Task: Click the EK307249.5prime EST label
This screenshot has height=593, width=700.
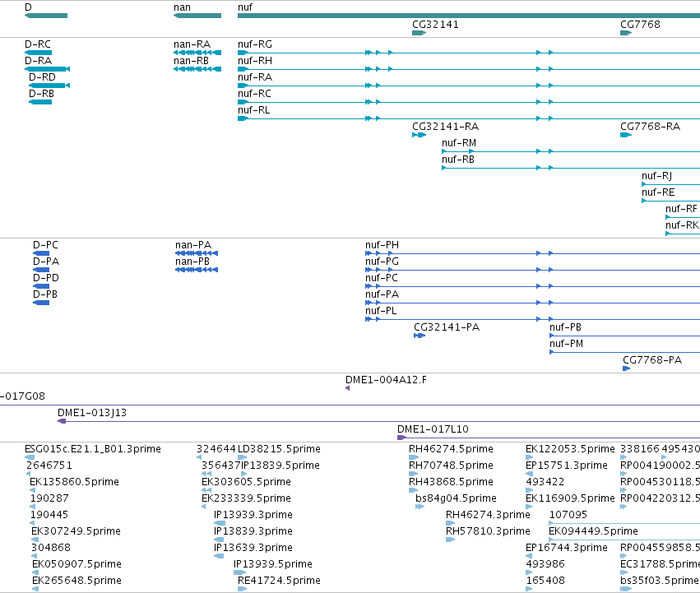Action: pos(76,531)
